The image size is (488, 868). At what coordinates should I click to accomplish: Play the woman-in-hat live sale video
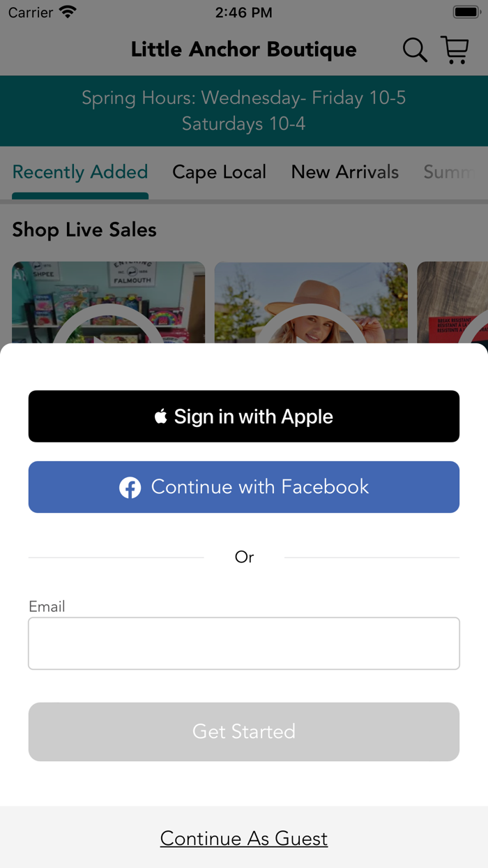(311, 303)
